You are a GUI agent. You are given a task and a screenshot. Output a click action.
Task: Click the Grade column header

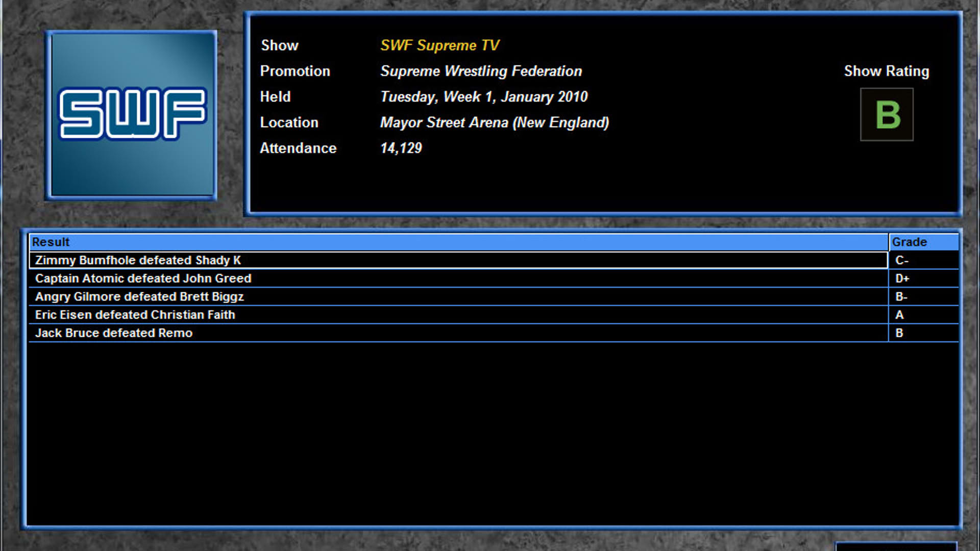[924, 242]
